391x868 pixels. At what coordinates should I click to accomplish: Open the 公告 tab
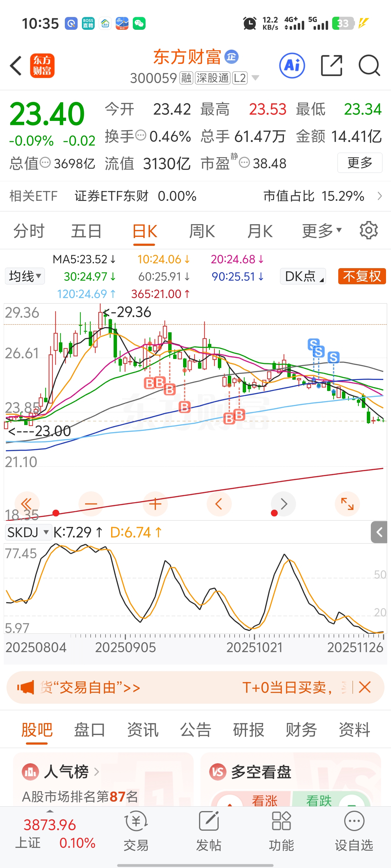click(196, 730)
